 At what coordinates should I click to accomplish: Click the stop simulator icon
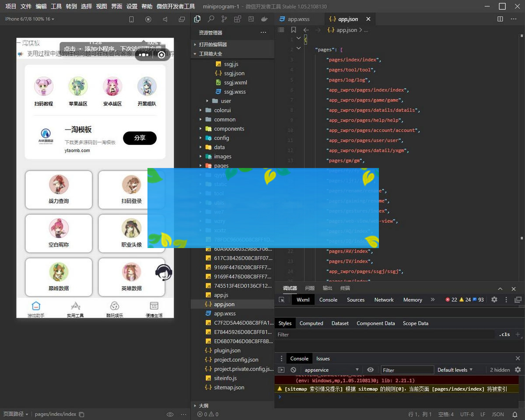pyautogui.click(x=148, y=19)
